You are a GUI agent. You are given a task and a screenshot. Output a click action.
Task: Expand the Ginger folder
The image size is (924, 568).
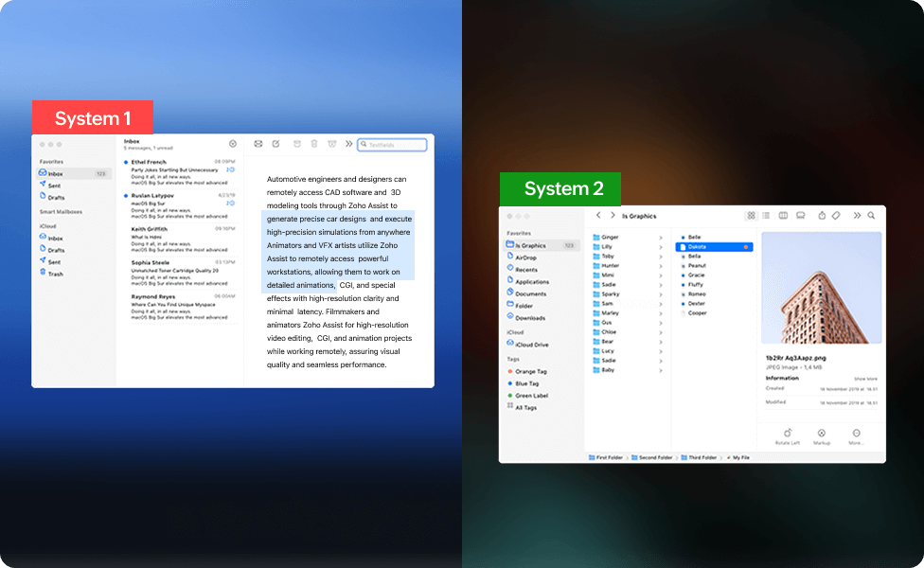pos(663,235)
